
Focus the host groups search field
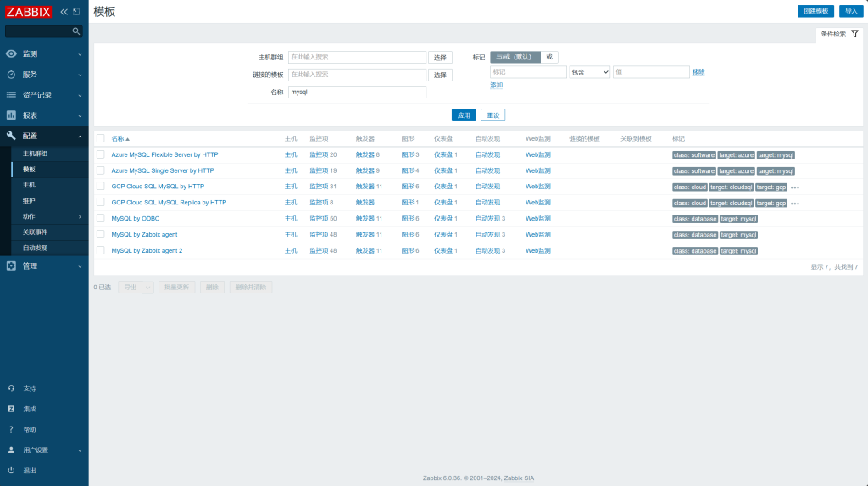click(357, 57)
